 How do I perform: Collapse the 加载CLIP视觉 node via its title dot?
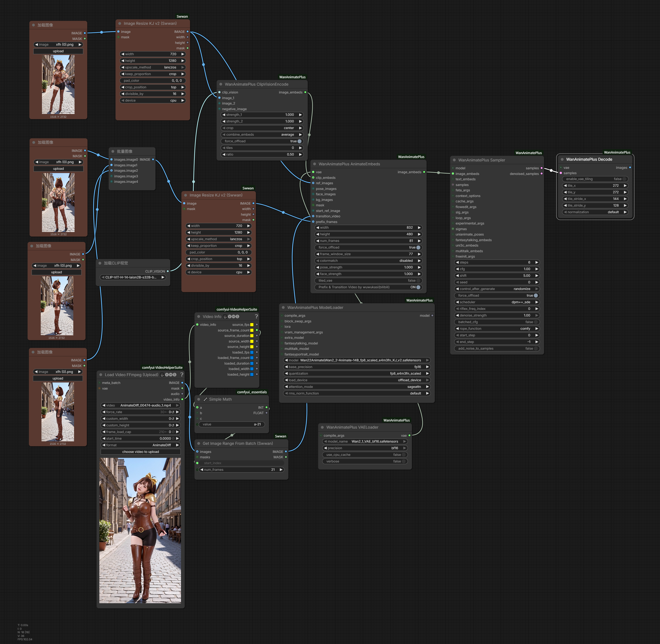[100, 263]
